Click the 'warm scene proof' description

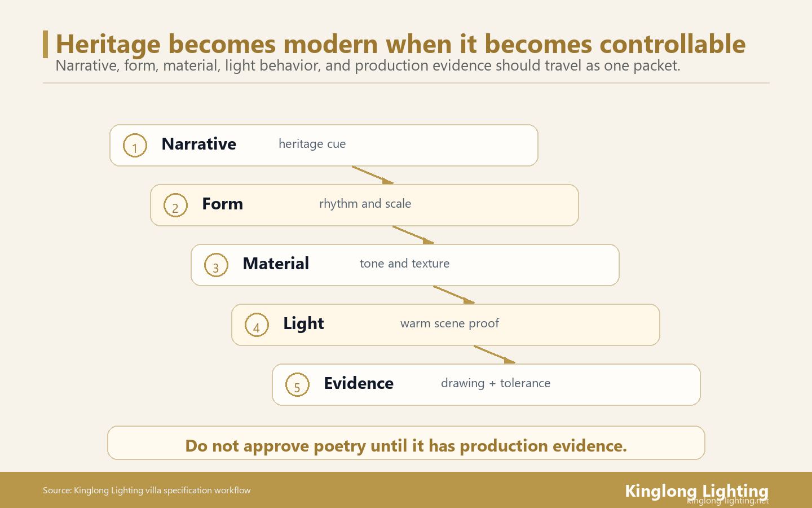(449, 323)
